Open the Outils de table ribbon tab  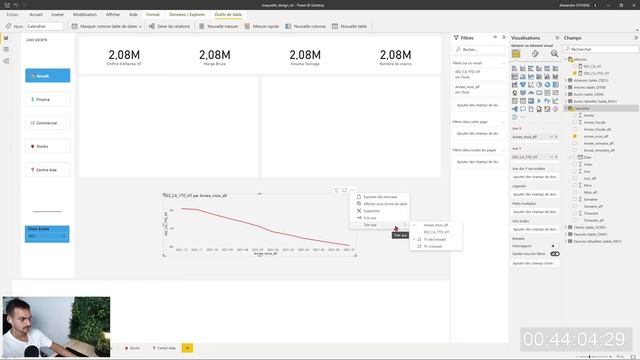tap(228, 14)
